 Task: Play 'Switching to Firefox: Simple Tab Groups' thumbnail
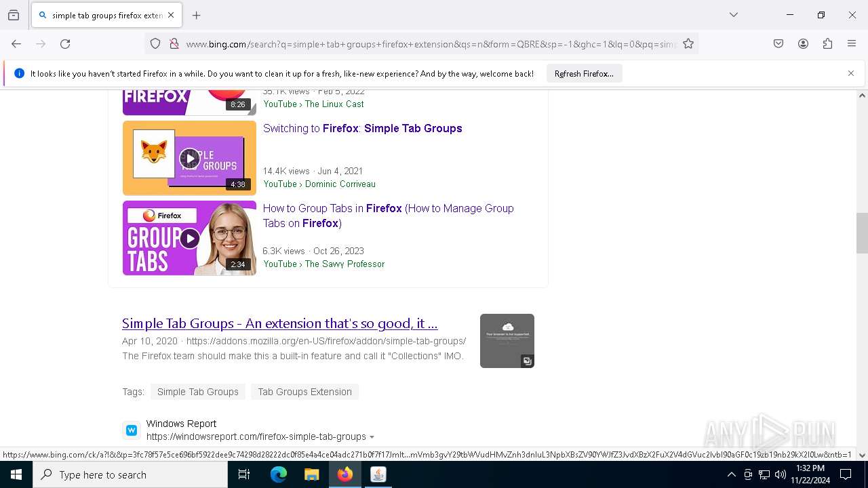click(189, 158)
